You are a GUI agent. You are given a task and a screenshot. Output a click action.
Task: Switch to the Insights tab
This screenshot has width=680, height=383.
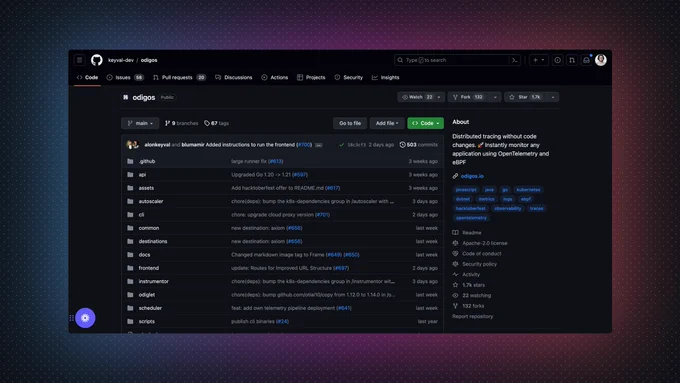click(x=386, y=78)
